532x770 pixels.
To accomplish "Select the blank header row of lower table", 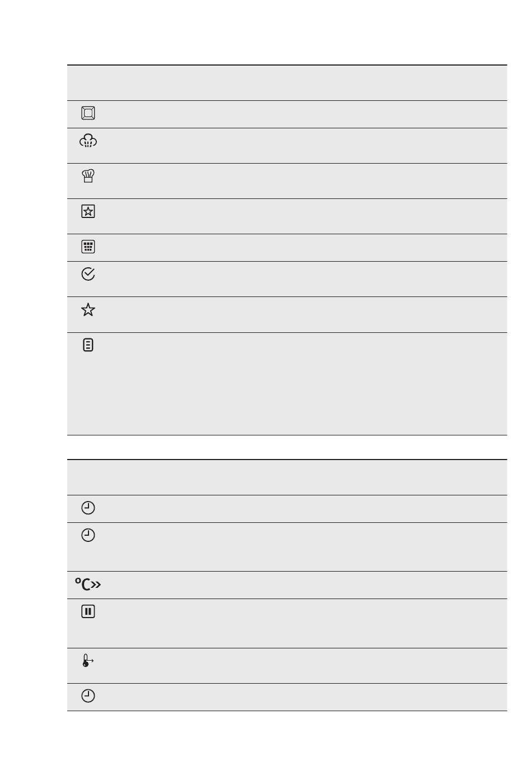I will [x=287, y=477].
